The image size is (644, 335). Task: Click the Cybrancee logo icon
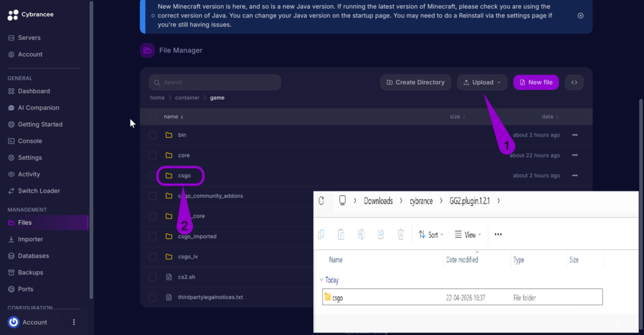tap(13, 14)
